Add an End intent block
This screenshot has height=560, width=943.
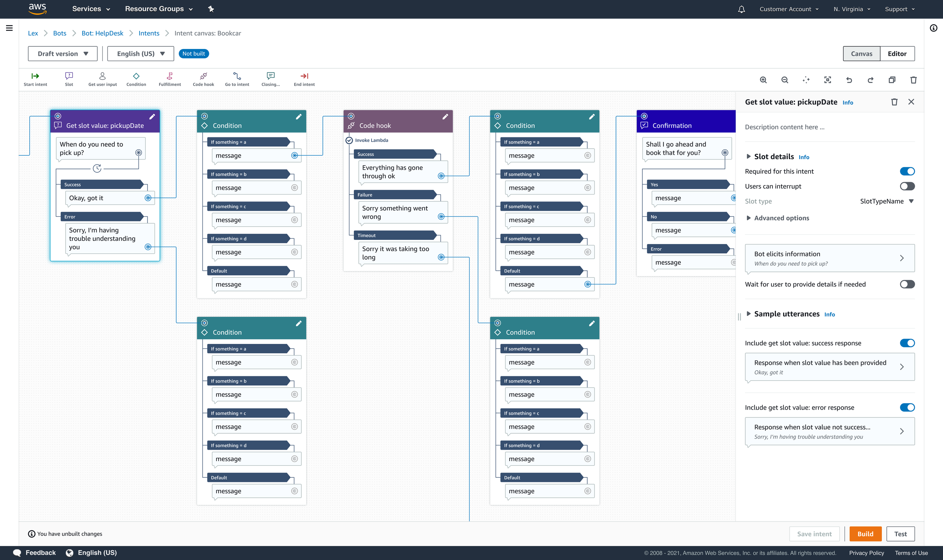click(x=304, y=79)
